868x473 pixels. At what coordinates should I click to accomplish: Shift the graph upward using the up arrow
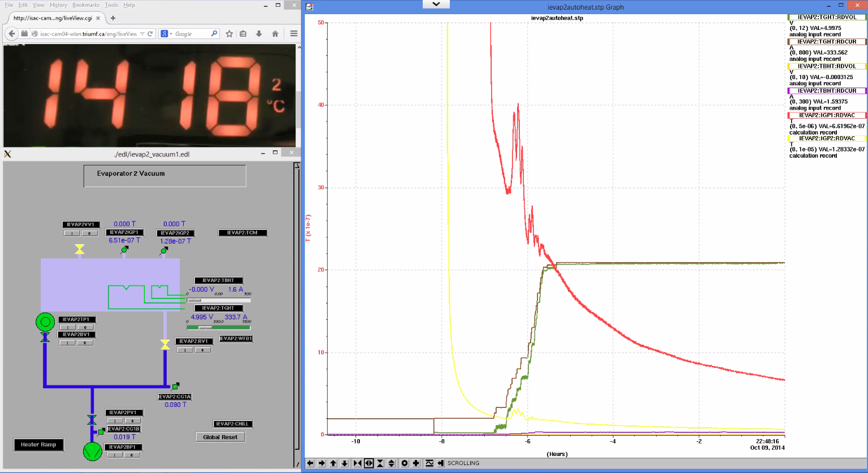click(x=333, y=463)
